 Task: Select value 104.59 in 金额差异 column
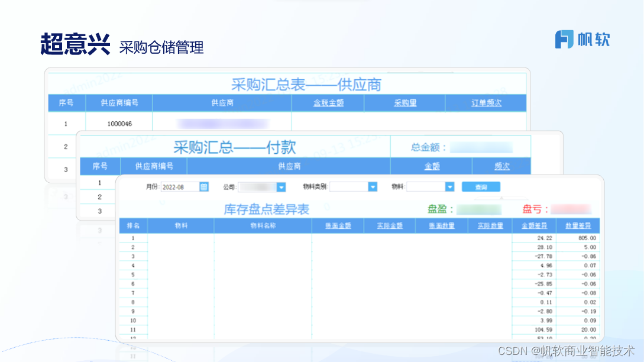543,329
